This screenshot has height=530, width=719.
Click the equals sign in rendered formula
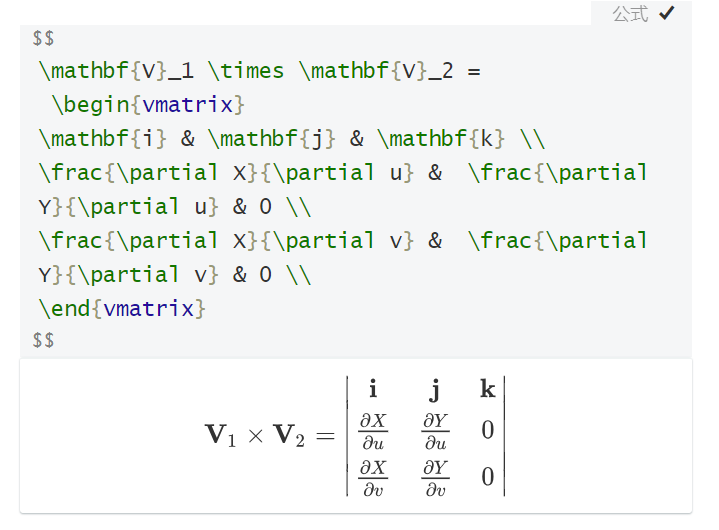[327, 435]
